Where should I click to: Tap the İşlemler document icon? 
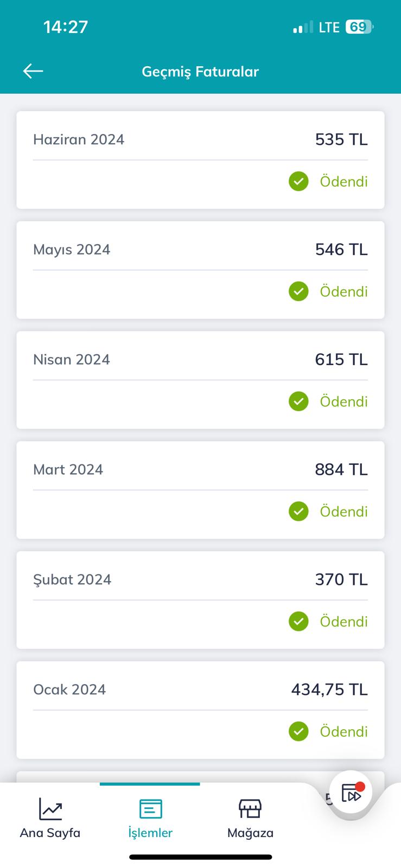tap(150, 809)
